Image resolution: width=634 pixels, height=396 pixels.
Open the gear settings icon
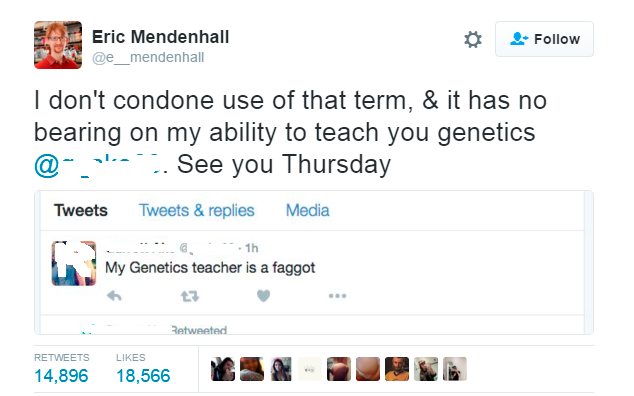tap(473, 39)
